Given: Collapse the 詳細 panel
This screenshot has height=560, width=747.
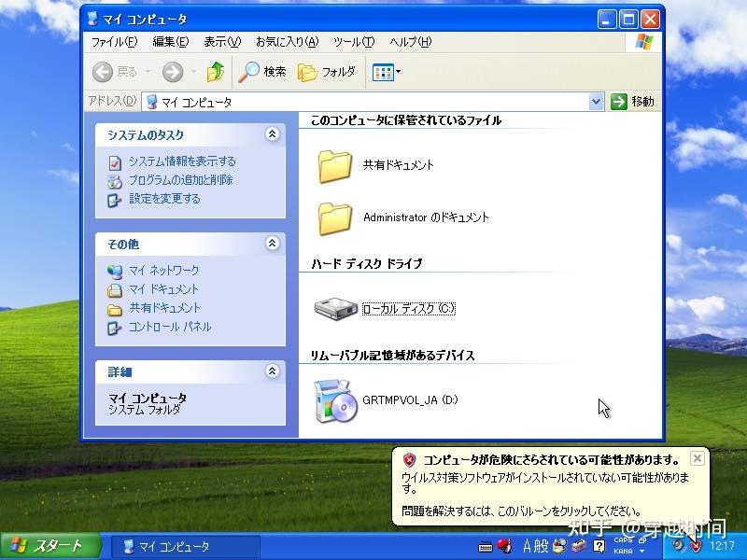Looking at the screenshot, I should point(272,371).
